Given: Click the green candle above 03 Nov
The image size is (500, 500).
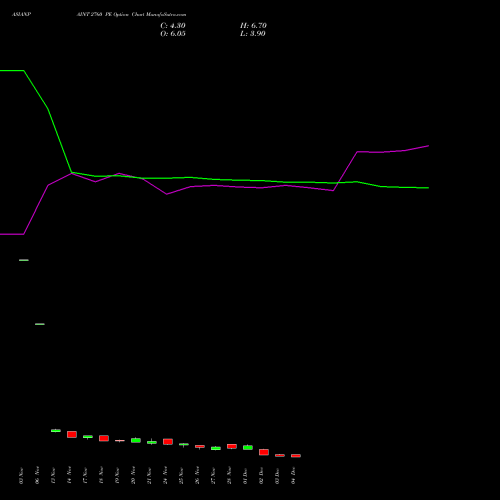Looking at the screenshot, I should [24, 260].
